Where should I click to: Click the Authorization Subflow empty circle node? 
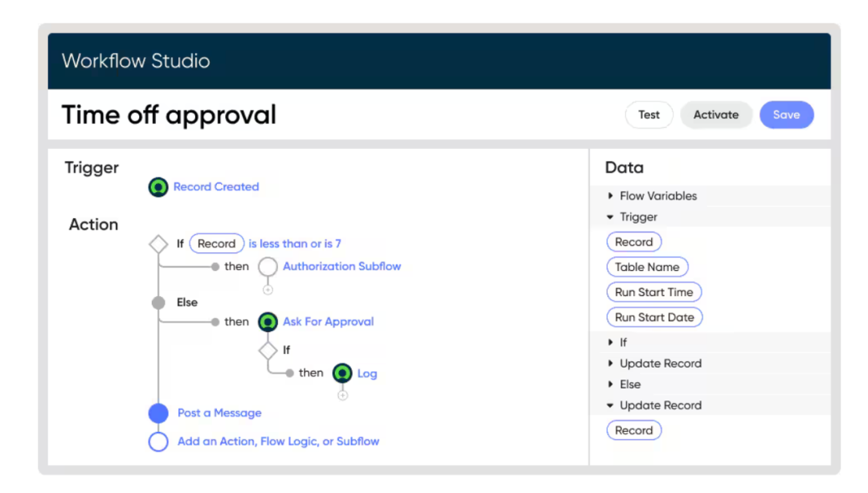click(x=268, y=267)
